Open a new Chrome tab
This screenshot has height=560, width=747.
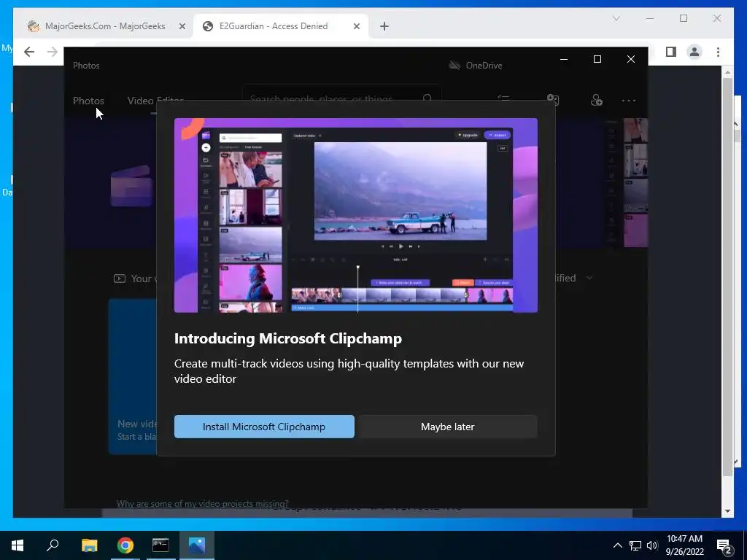click(x=384, y=26)
